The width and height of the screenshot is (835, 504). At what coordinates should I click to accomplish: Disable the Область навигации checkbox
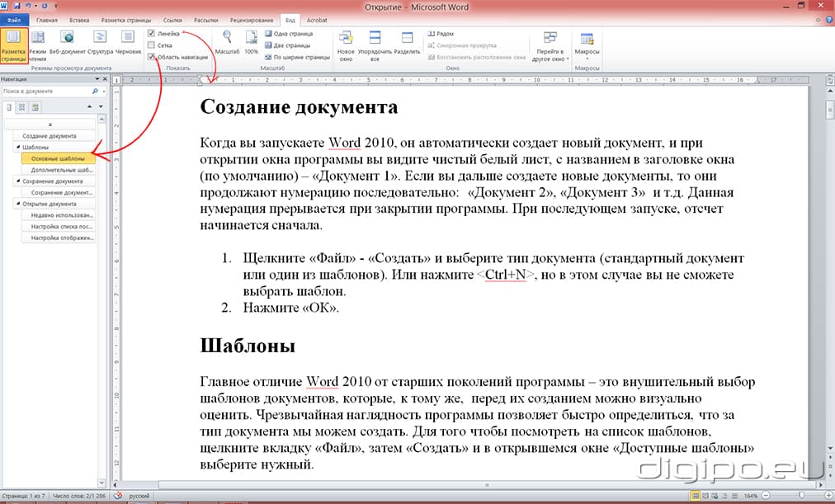click(153, 54)
